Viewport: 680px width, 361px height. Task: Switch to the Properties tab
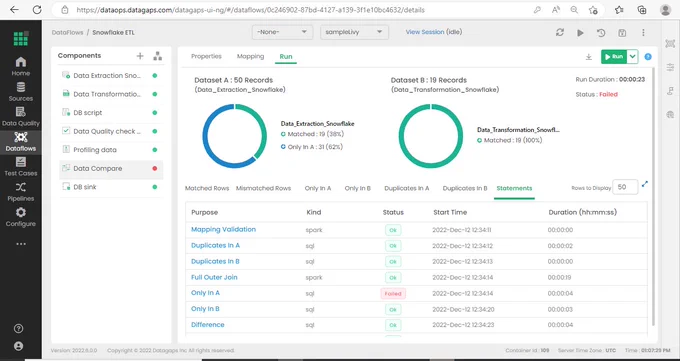coord(206,56)
